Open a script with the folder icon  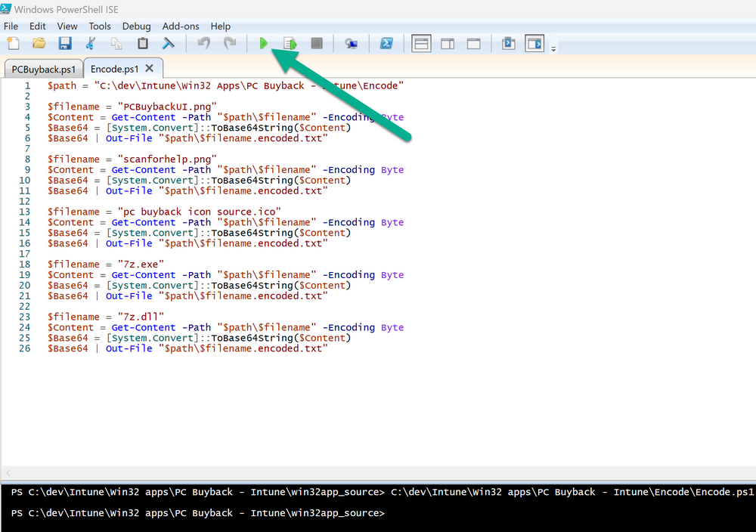[39, 43]
